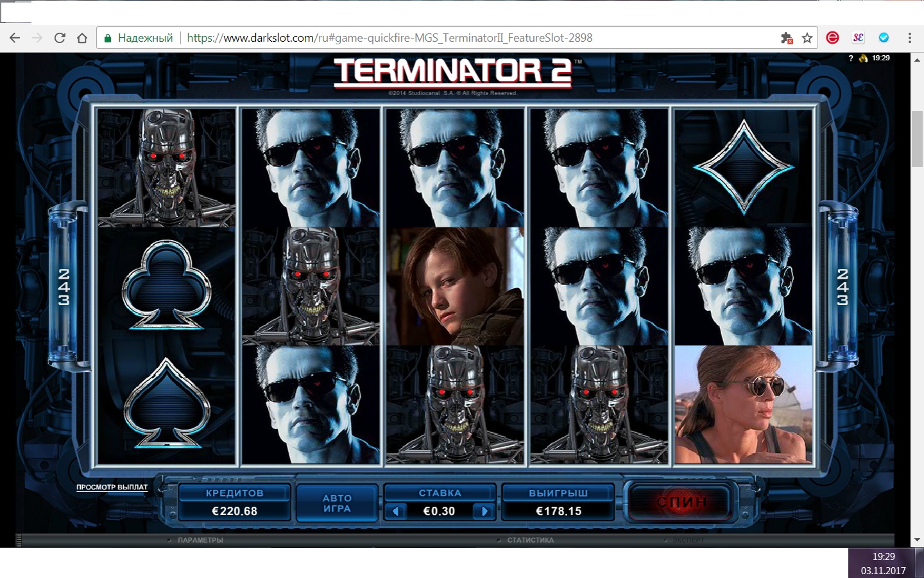Click the credits value €220.68
The image size is (924, 578).
235,511
